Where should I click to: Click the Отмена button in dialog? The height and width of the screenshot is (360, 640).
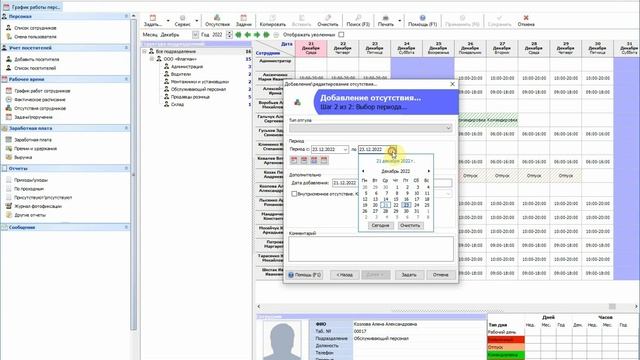point(440,275)
